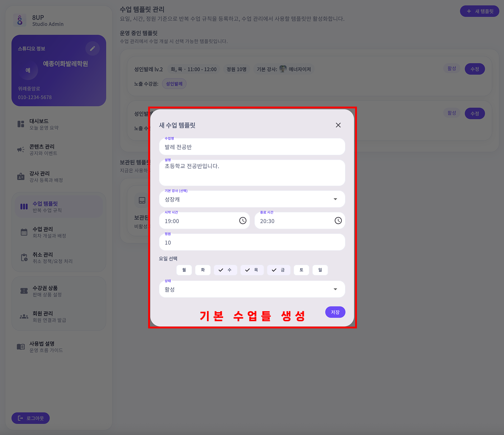Screen dimensions: 504x435
Task: Click the instructor badge icon for 강사 관리
Action: click(x=21, y=177)
